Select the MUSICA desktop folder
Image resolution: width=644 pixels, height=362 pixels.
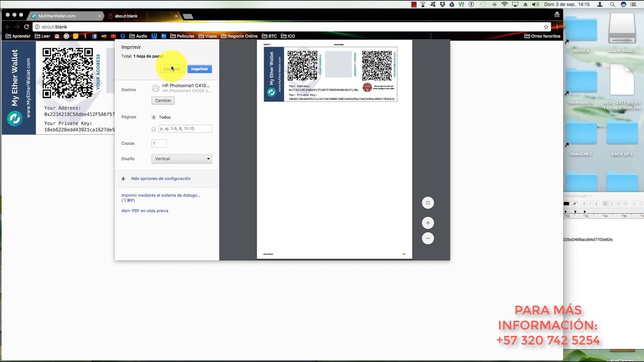pos(581,34)
